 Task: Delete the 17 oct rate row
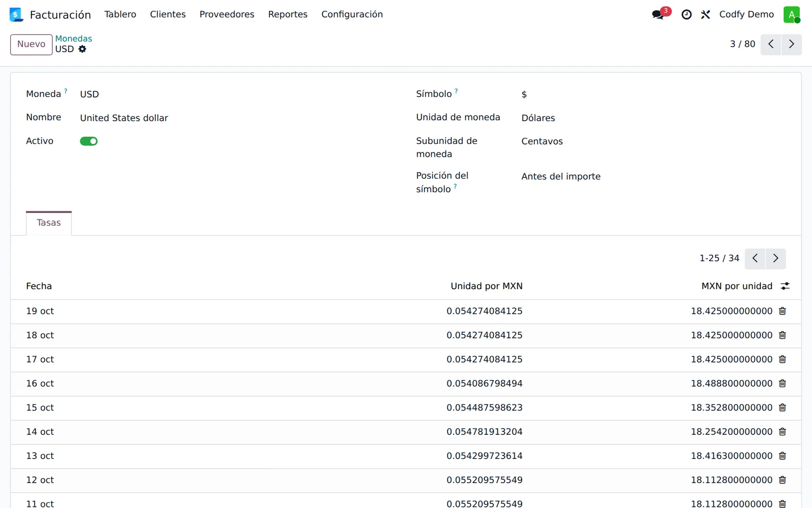point(783,359)
